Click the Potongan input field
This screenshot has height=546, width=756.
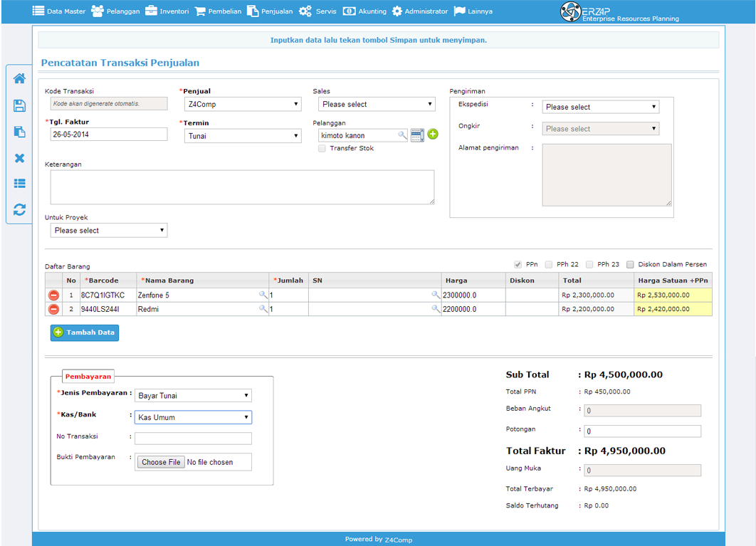click(x=642, y=431)
